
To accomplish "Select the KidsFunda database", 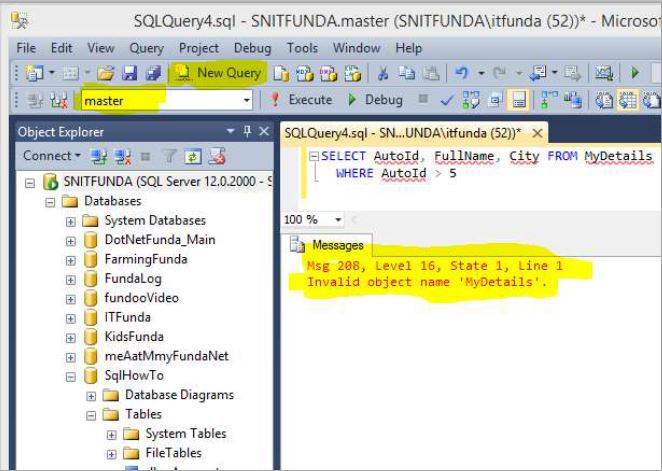I will click(134, 337).
